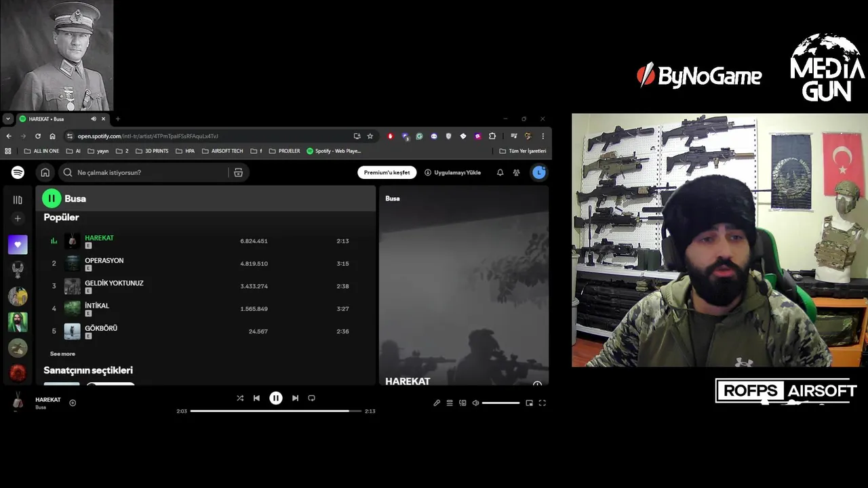
Task: Toggle repeat mode
Action: click(x=312, y=398)
